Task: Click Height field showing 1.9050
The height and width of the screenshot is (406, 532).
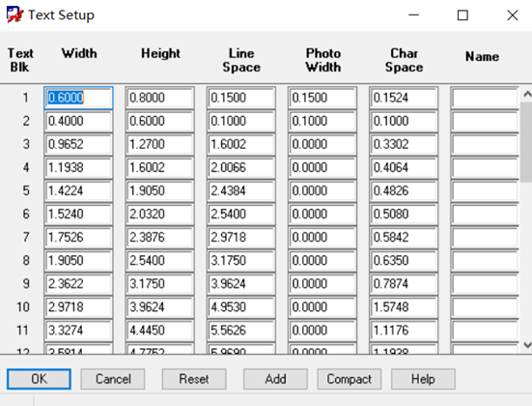Action: (160, 191)
